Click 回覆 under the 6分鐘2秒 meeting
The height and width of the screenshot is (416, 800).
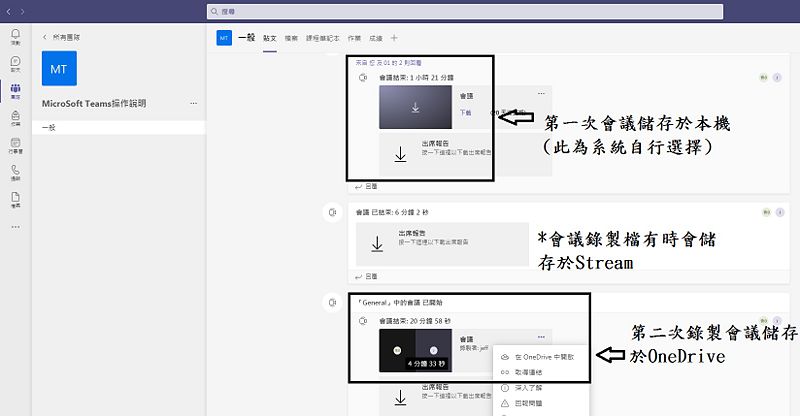(x=366, y=276)
